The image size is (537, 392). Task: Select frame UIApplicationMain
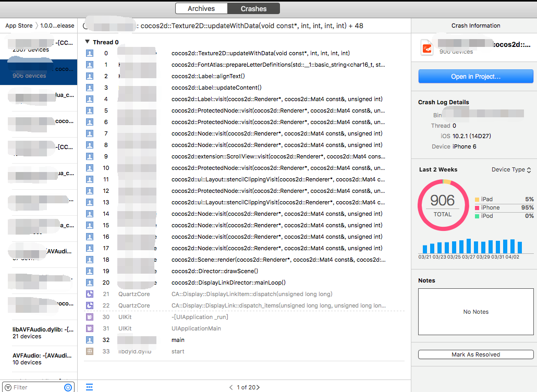click(x=196, y=328)
